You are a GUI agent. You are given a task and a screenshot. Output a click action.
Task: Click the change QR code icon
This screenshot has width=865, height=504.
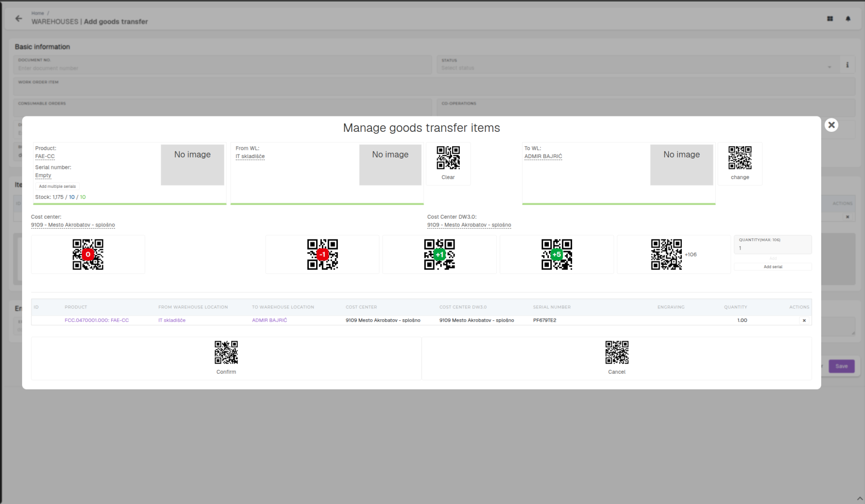coord(740,158)
